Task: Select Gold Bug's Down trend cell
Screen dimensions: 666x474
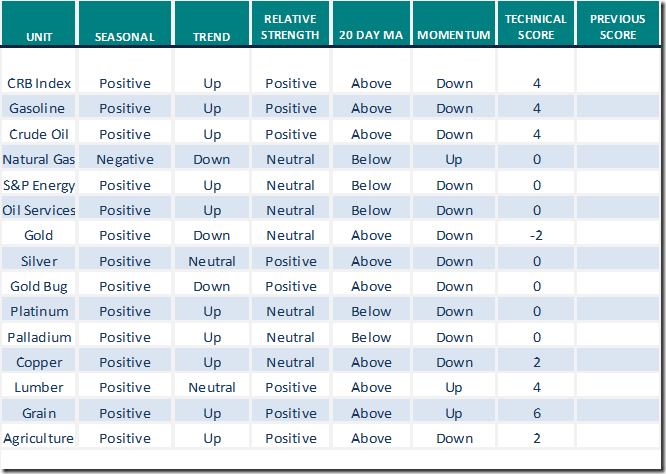Action: click(212, 286)
